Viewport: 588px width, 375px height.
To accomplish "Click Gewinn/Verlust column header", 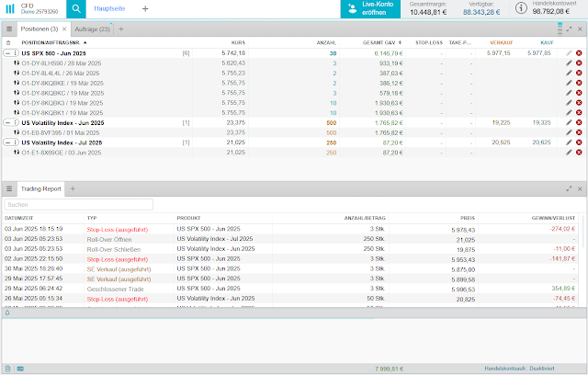I will [x=553, y=218].
